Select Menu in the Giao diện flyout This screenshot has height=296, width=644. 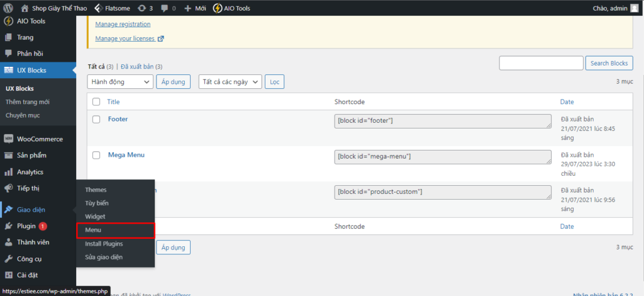pyautogui.click(x=93, y=230)
